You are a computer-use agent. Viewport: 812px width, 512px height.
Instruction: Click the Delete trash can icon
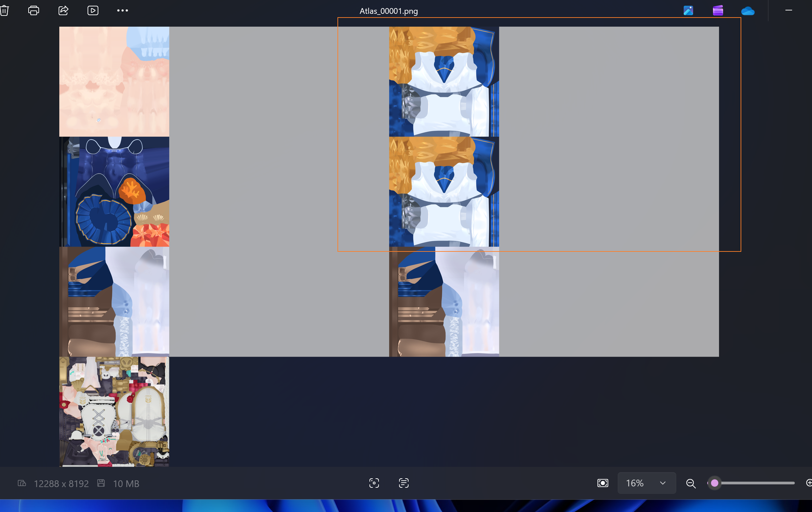click(x=4, y=10)
